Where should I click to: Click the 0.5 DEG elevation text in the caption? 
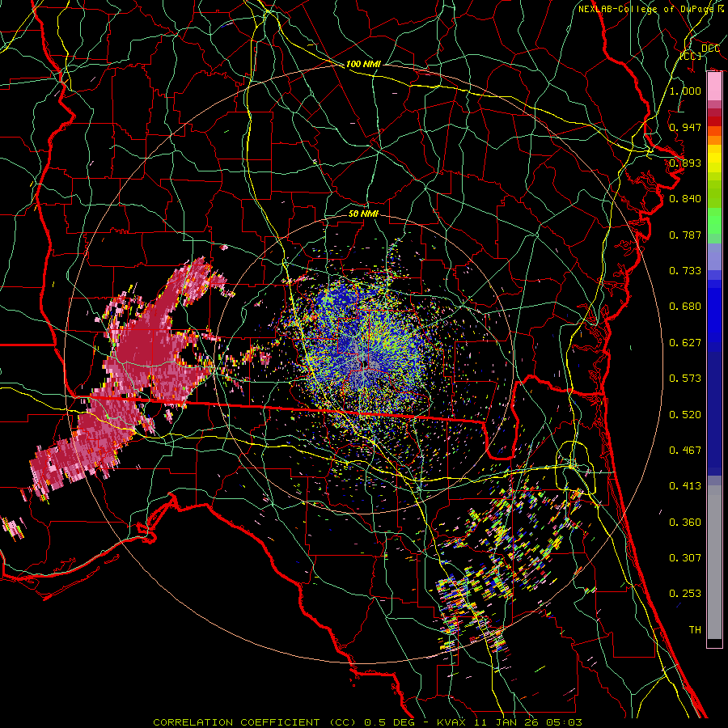click(387, 722)
